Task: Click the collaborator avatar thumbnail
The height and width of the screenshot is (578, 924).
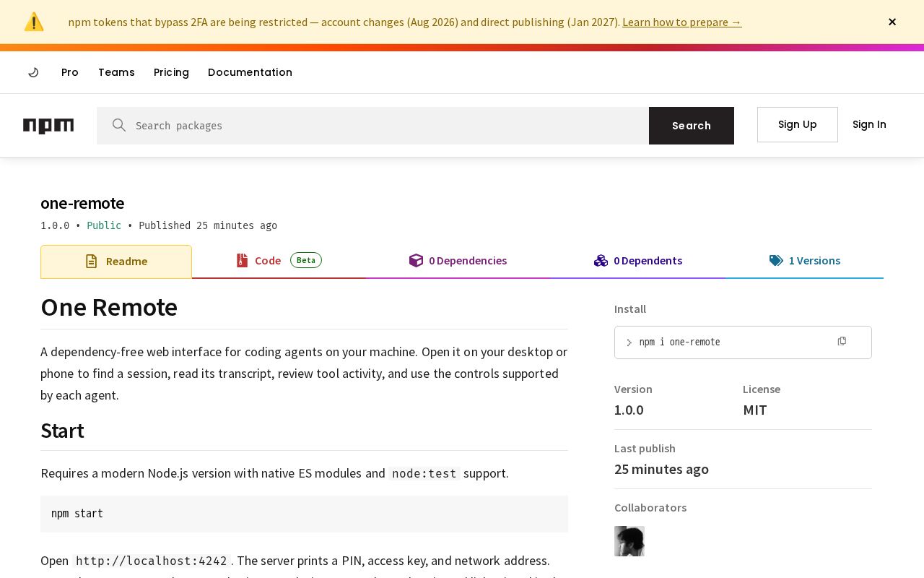Action: point(629,541)
